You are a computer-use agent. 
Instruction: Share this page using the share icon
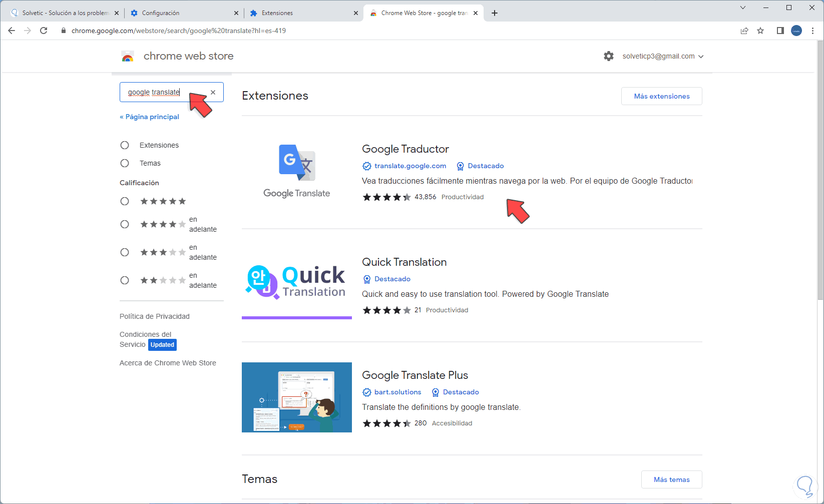tap(744, 31)
